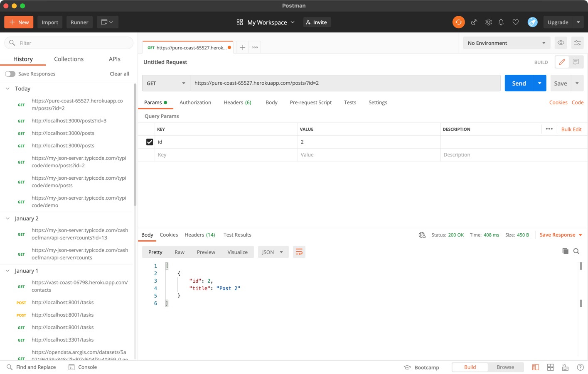This screenshot has height=374, width=588.
Task: Switch to Browse mode
Action: coord(505,367)
